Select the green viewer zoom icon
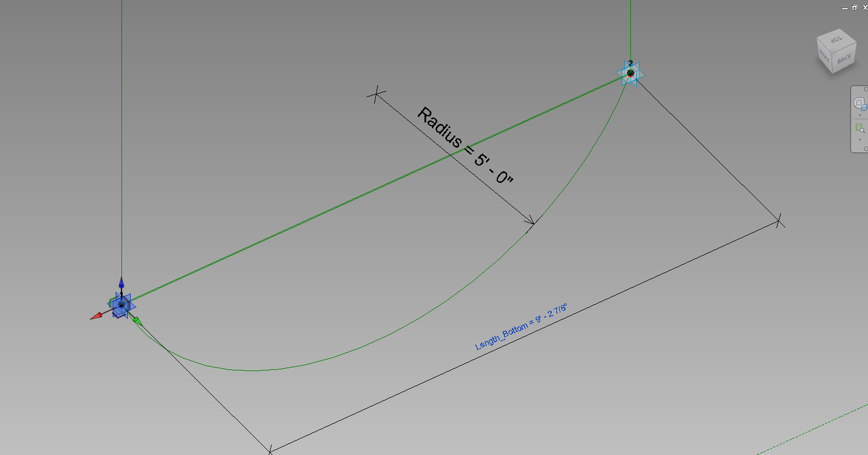Viewport: 868px width, 455px height. (x=859, y=127)
